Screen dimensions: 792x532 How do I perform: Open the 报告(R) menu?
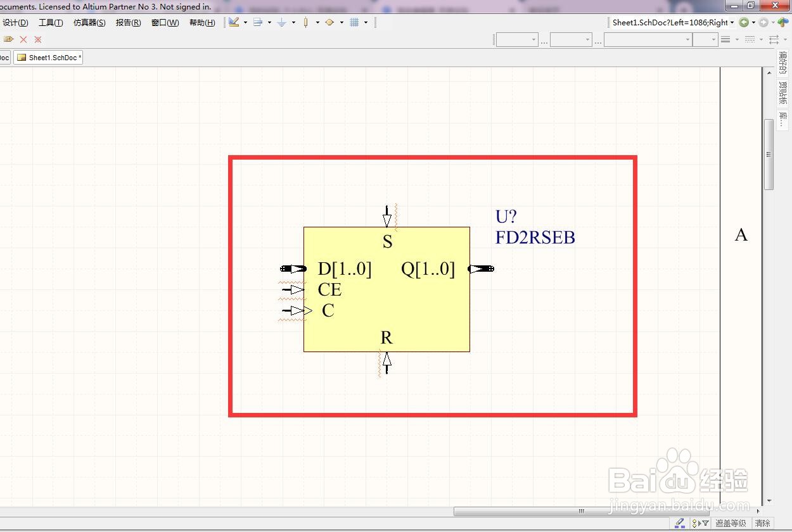pyautogui.click(x=128, y=23)
